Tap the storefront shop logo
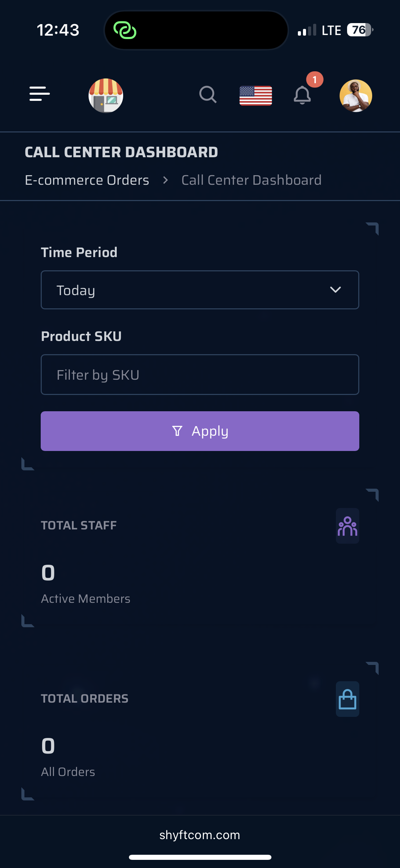400x868 pixels. click(106, 95)
